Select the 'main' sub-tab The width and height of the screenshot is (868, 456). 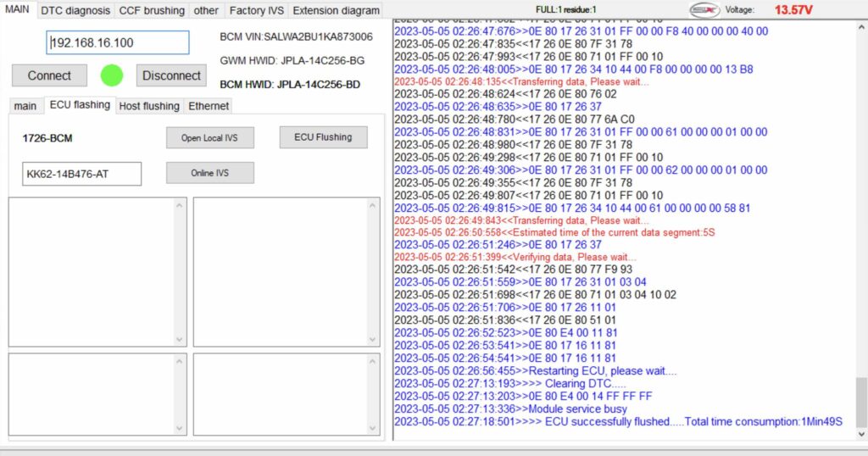click(25, 106)
